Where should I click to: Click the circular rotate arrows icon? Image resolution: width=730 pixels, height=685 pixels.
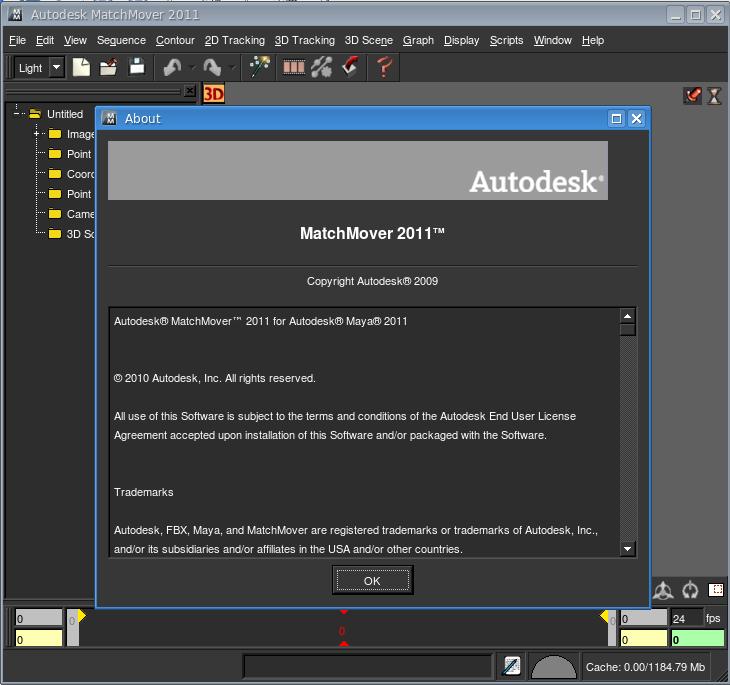pyautogui.click(x=690, y=590)
